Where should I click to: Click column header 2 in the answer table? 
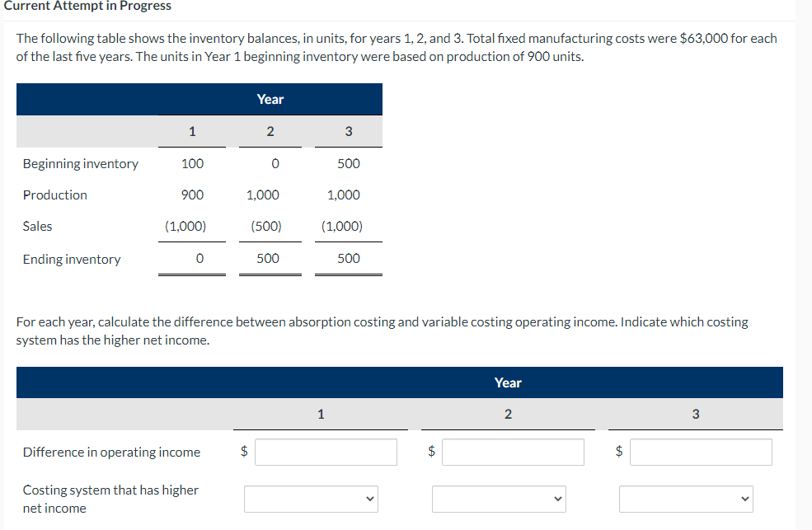point(508,414)
